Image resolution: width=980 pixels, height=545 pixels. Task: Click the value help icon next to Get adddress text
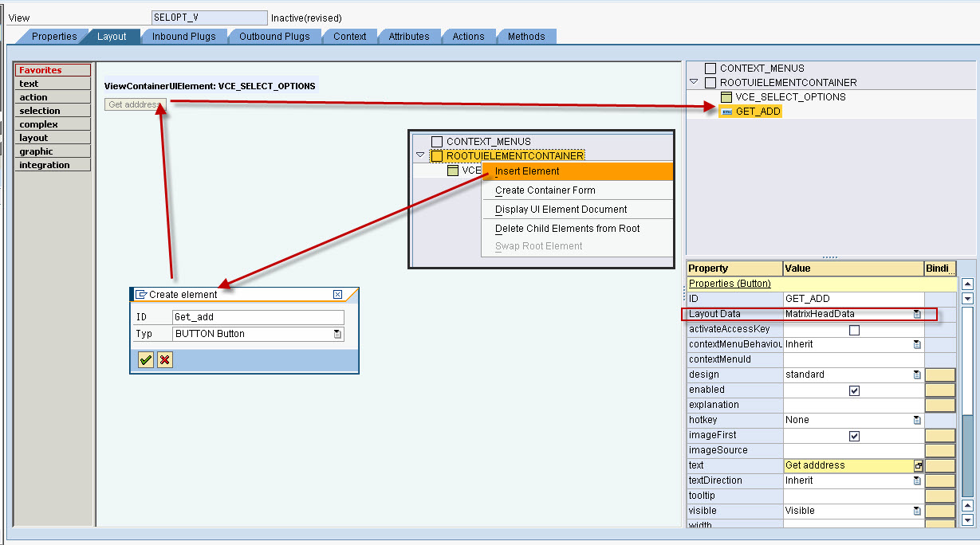tap(918, 465)
